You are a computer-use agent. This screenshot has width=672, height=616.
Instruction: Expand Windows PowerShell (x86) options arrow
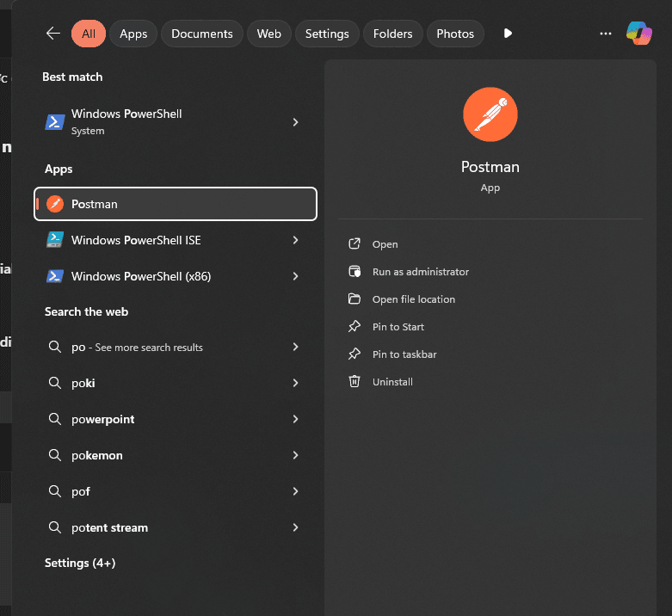tap(295, 276)
